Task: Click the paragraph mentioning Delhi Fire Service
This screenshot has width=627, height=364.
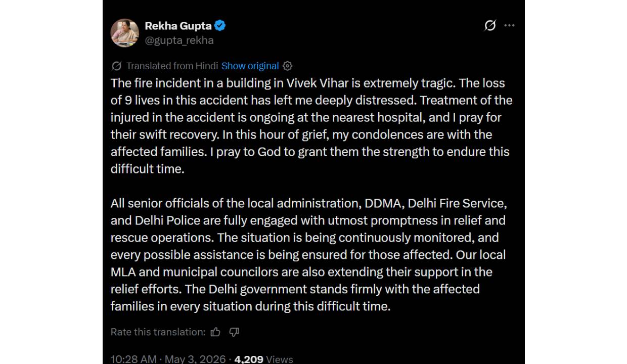Action: coord(309,255)
